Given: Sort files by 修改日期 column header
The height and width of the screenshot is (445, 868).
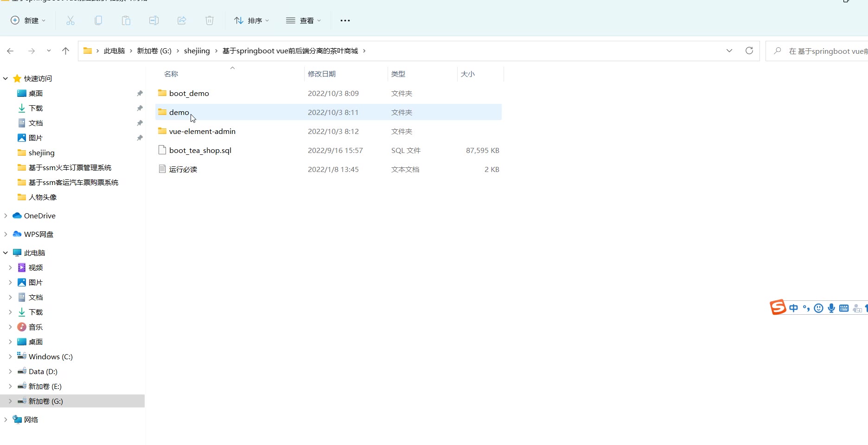Looking at the screenshot, I should click(322, 74).
